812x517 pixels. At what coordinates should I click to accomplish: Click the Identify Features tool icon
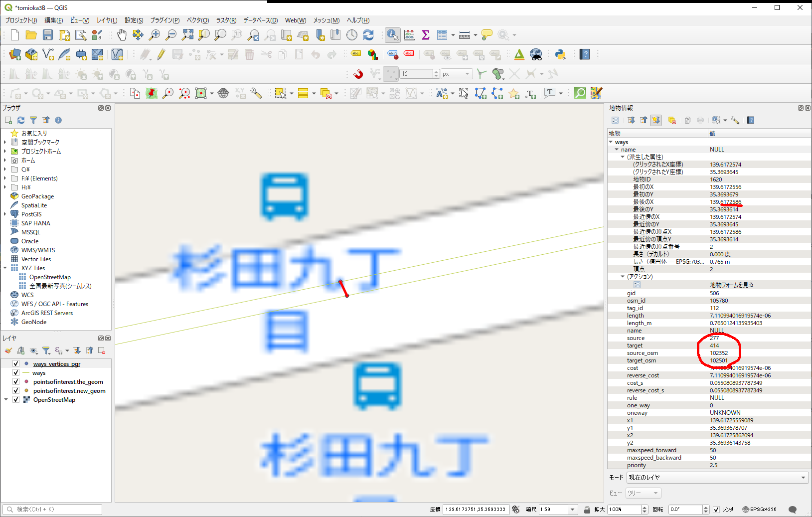(392, 35)
